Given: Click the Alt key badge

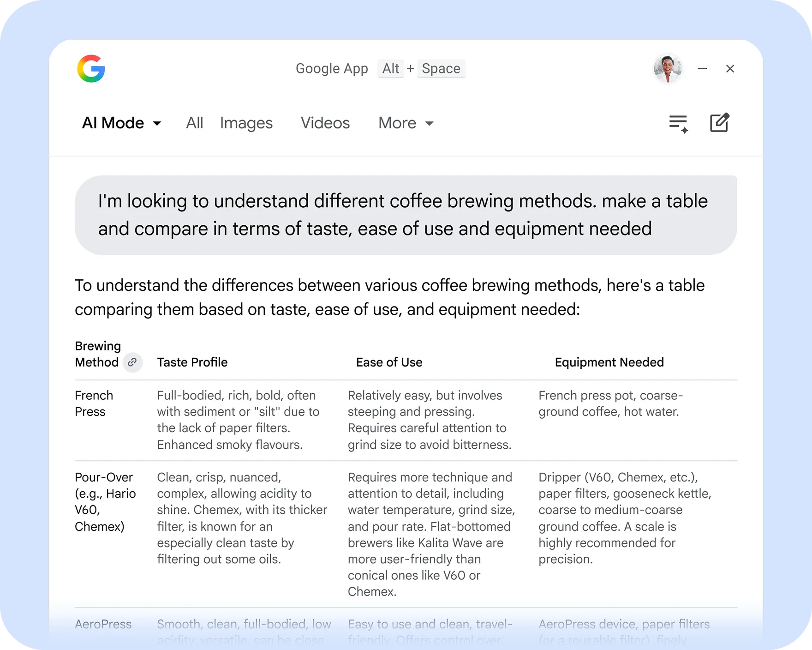Looking at the screenshot, I should (390, 68).
